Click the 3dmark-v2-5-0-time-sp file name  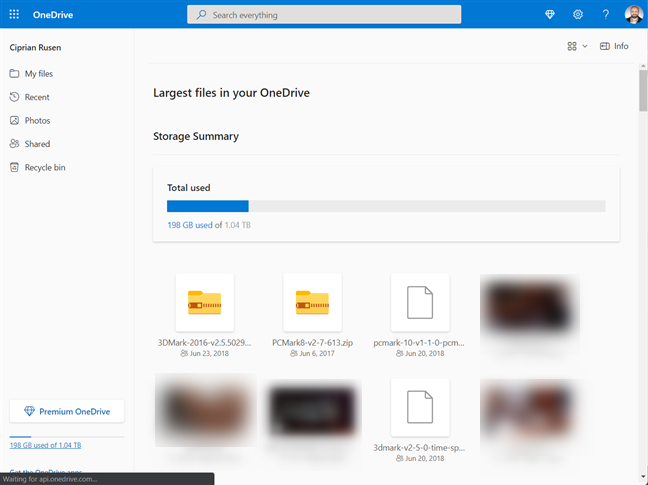[419, 447]
